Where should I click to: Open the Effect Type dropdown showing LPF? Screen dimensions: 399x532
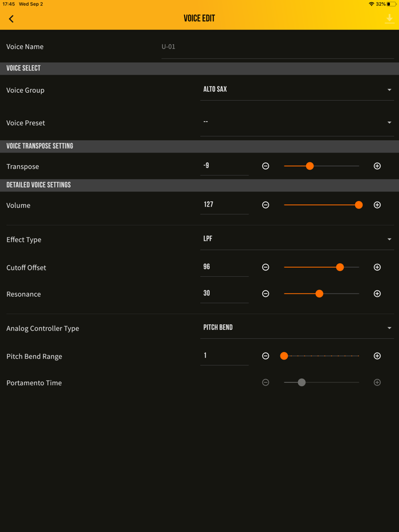tap(296, 239)
